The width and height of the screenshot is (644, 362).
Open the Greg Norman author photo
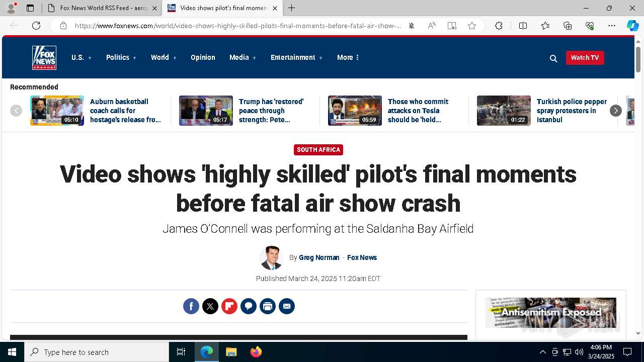click(x=271, y=258)
